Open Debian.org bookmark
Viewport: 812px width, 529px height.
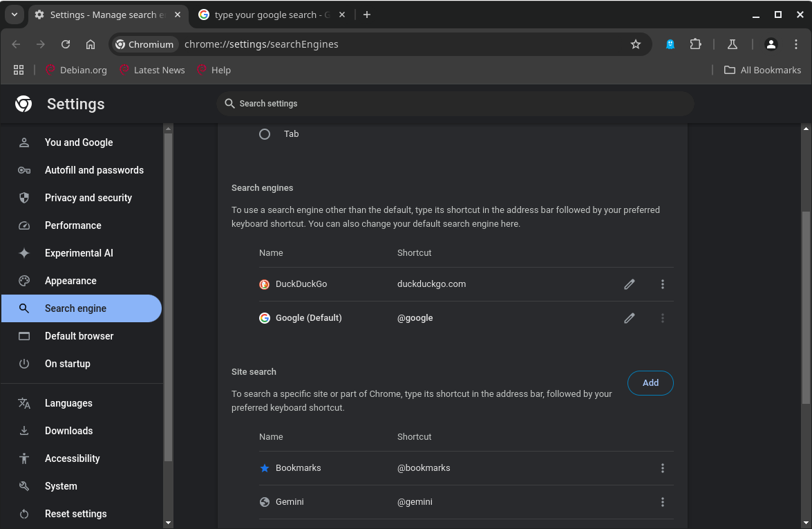(x=76, y=70)
